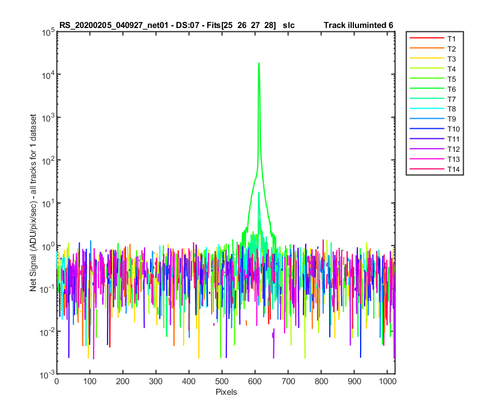Click the T3 legend label

pyautogui.click(x=451, y=59)
